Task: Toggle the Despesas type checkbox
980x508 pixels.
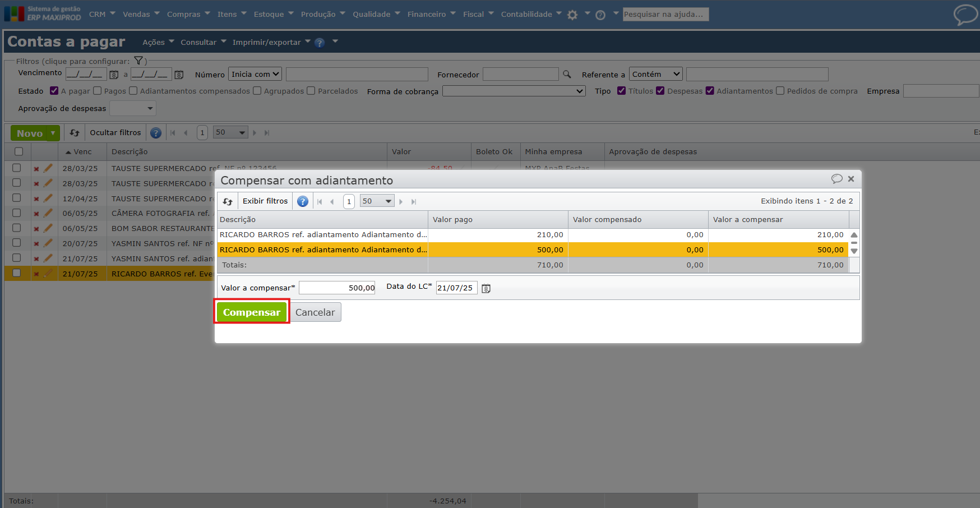Action: 660,91
